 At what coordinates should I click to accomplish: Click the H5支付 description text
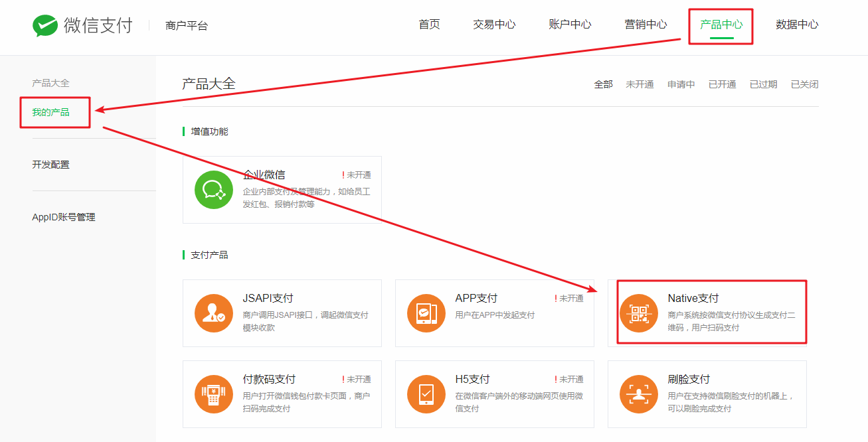pos(519,402)
